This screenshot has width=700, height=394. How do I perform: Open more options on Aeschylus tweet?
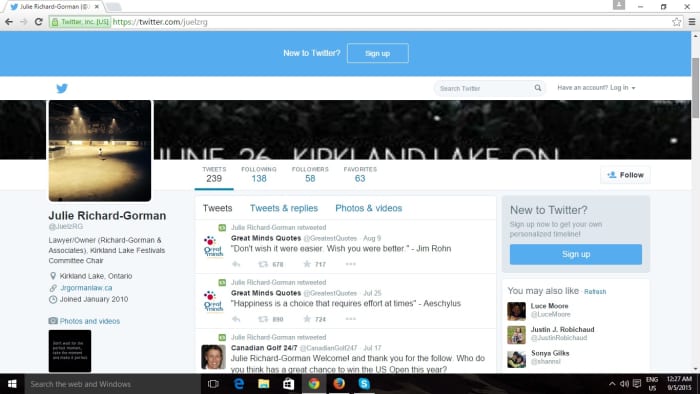pyautogui.click(x=350, y=319)
